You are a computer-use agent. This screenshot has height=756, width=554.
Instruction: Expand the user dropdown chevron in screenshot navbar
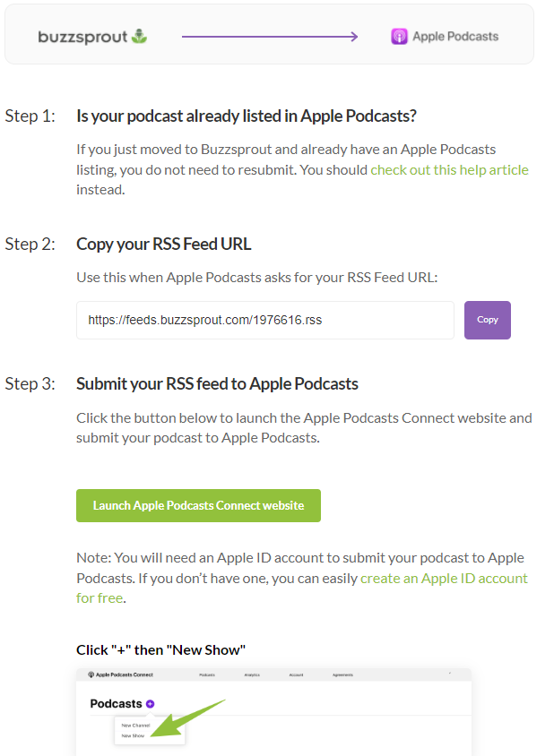pyautogui.click(x=450, y=674)
